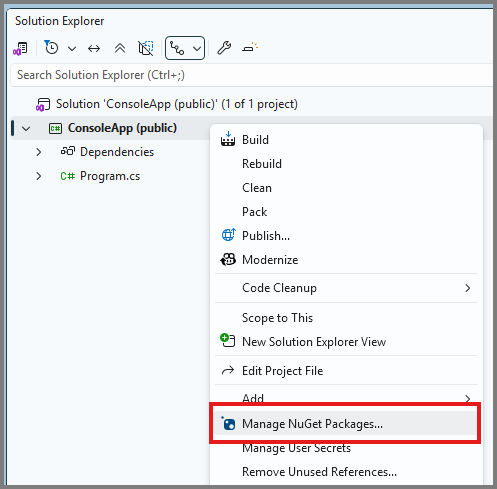
Task: Open New Solution Explorer View
Action: [346, 342]
